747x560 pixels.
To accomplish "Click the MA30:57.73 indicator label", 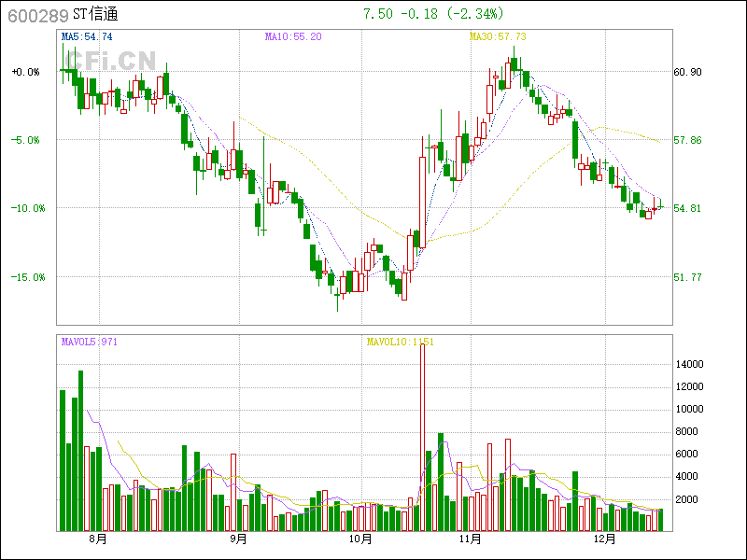I will coord(498,36).
